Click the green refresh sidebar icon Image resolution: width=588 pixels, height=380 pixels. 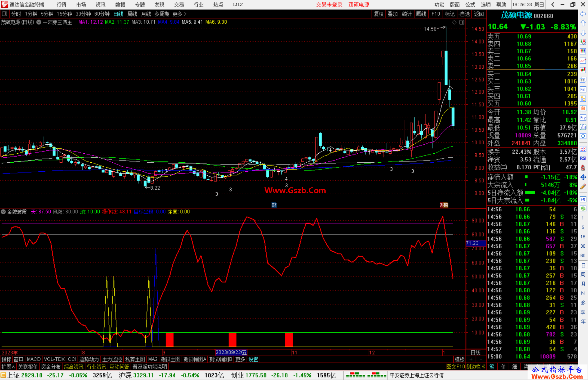point(583,209)
